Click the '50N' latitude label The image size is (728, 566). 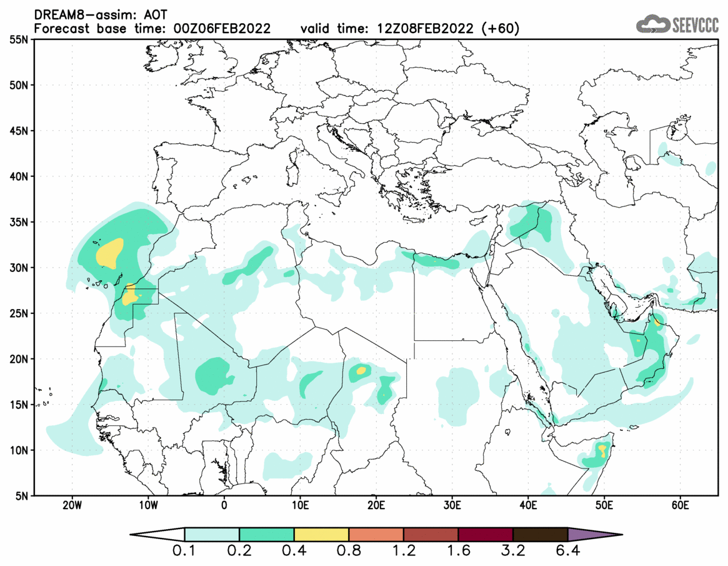coord(19,85)
